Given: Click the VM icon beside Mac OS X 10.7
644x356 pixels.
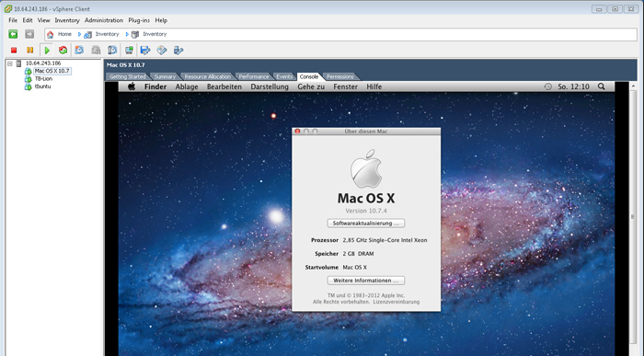Looking at the screenshot, I should coord(28,71).
